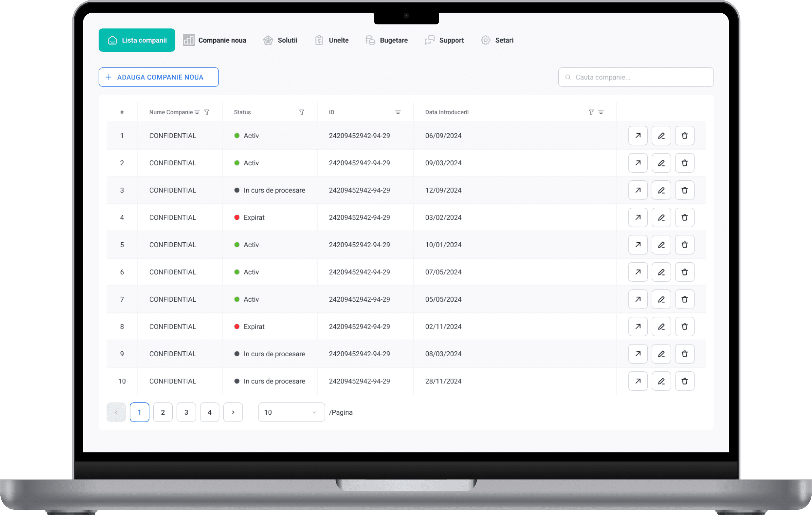Sort Data Introducerii column using sort icon
812x515 pixels.
pyautogui.click(x=601, y=112)
